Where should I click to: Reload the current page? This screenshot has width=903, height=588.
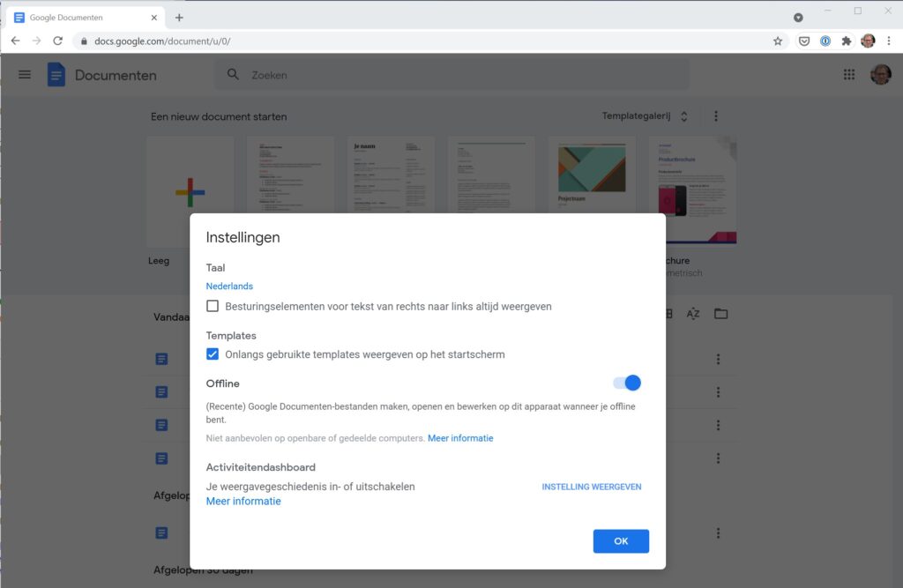57,41
